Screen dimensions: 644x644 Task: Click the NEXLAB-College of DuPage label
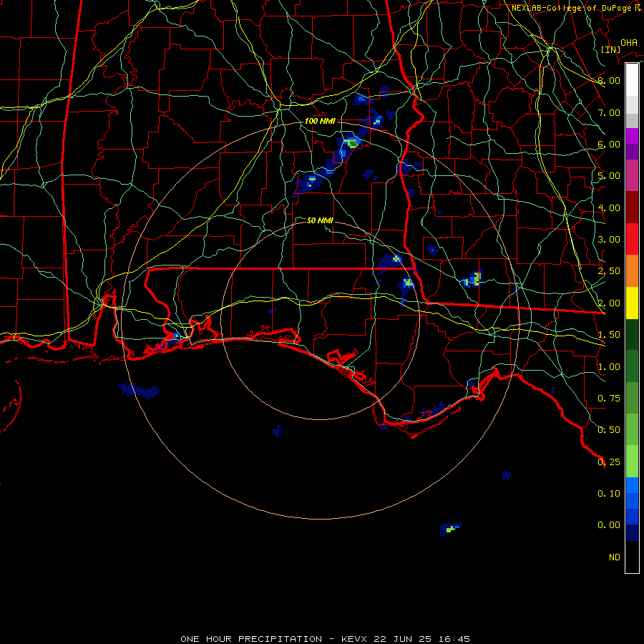(x=571, y=8)
